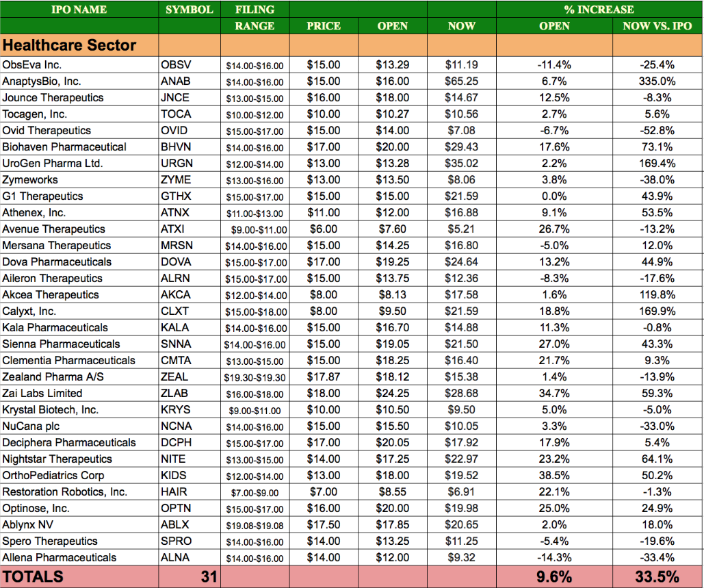Select ObsEva's -11.4% open increase
The image size is (704, 588).
click(x=554, y=64)
